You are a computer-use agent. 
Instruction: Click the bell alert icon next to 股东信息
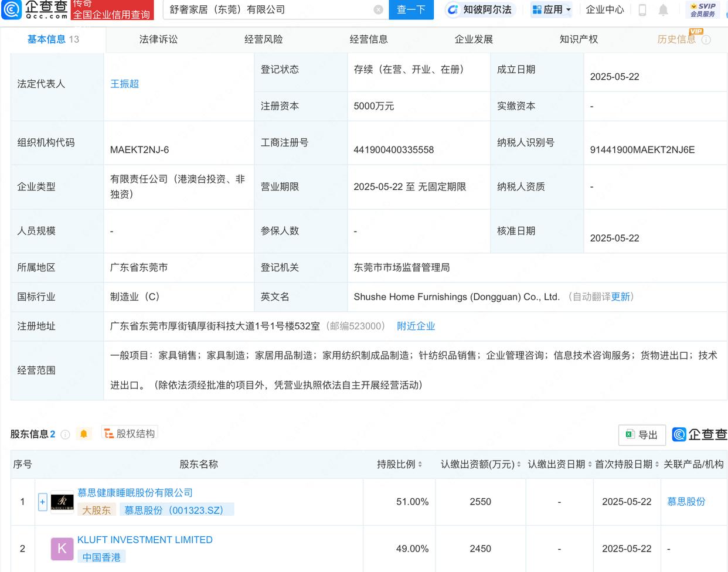(x=84, y=434)
